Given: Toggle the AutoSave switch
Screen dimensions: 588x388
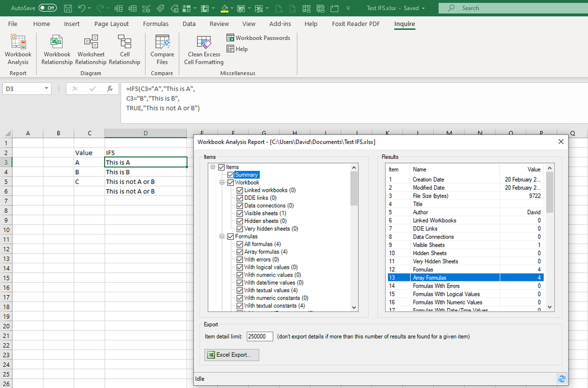Looking at the screenshot, I should click(x=47, y=8).
